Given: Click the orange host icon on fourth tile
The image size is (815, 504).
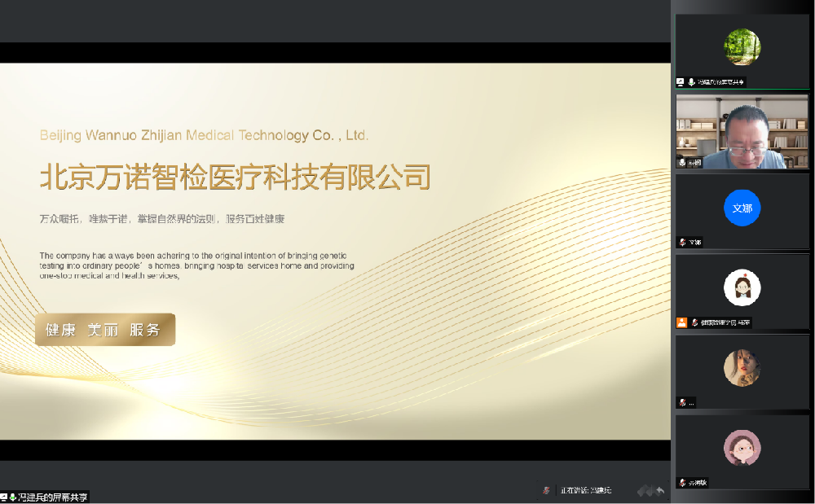Looking at the screenshot, I should (x=681, y=322).
